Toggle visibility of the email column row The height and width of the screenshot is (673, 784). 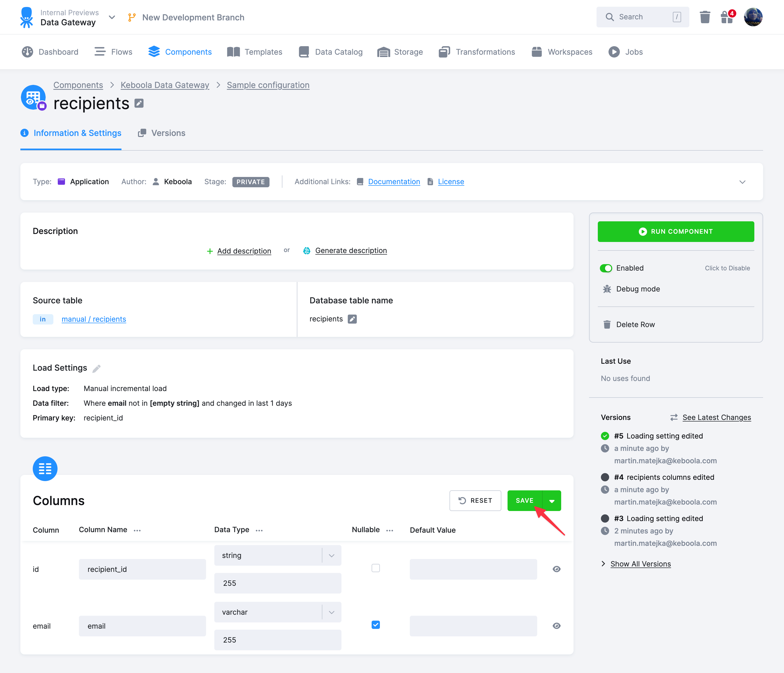tap(556, 626)
